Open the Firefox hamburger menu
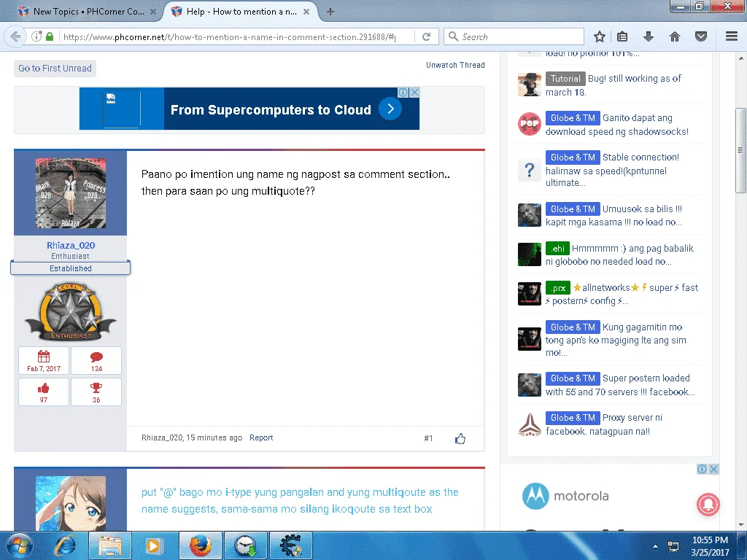Screen dimensions: 747x560 (x=732, y=36)
